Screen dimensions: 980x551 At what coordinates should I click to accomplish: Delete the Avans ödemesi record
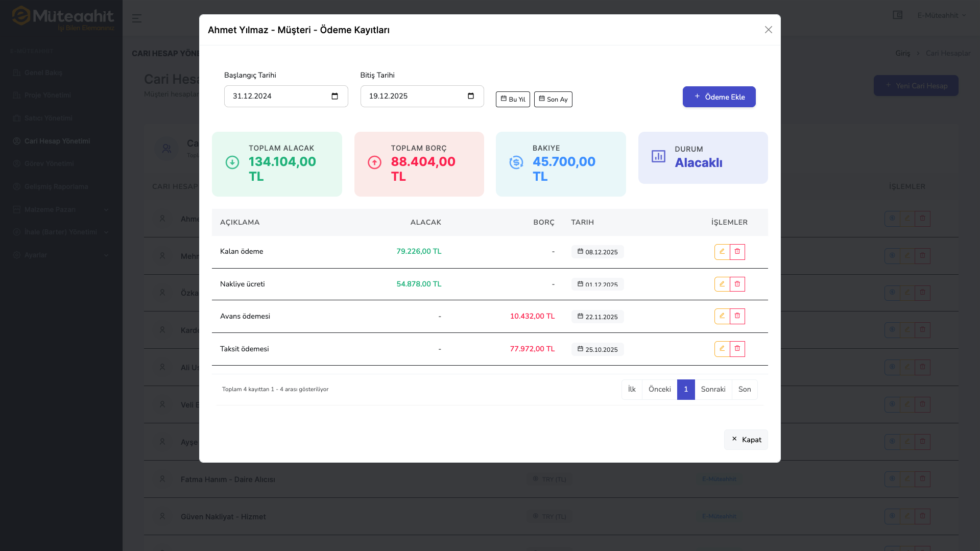click(737, 316)
